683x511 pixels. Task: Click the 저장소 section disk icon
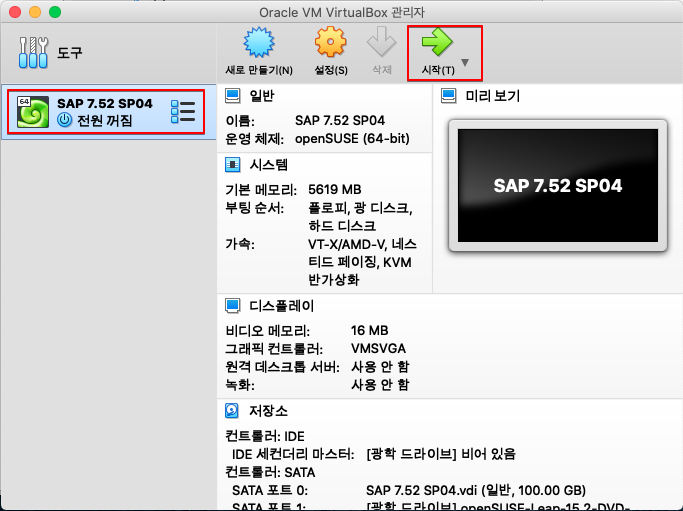coord(232,410)
